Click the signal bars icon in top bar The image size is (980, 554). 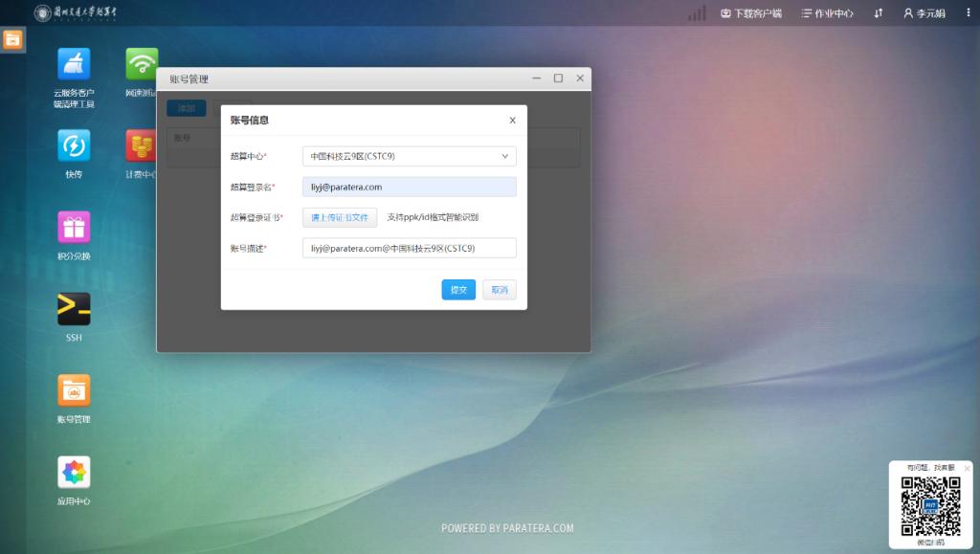click(x=697, y=13)
